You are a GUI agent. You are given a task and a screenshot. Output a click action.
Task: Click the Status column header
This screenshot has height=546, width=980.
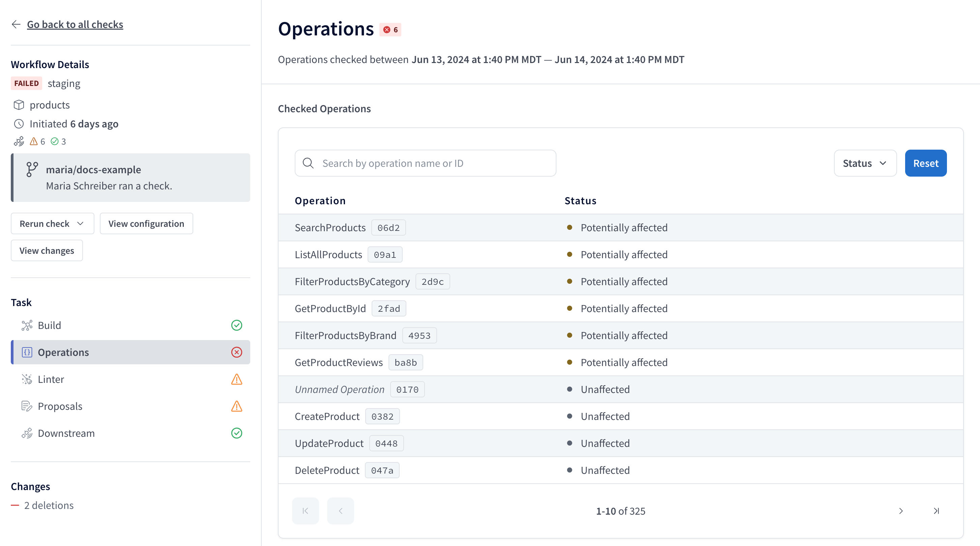click(x=580, y=201)
